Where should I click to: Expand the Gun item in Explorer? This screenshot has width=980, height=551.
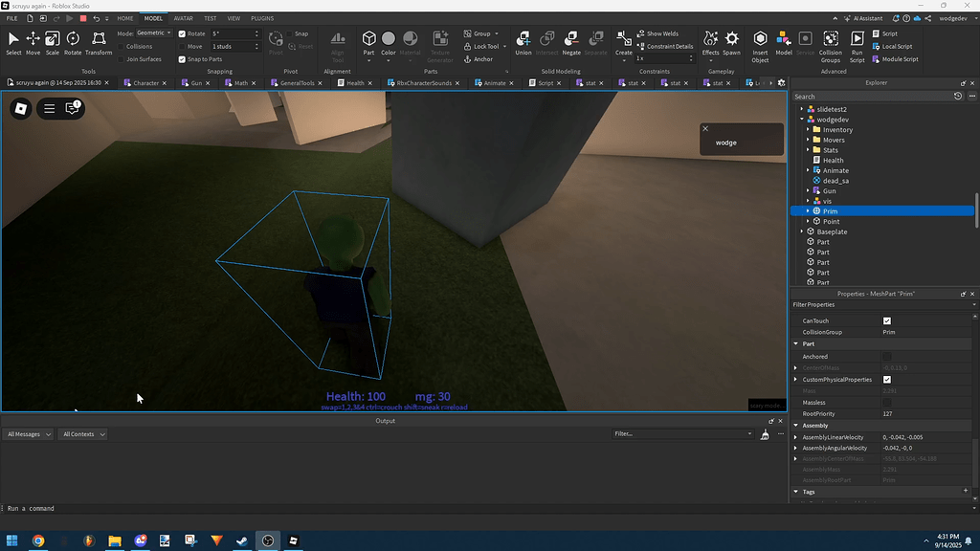[808, 190]
